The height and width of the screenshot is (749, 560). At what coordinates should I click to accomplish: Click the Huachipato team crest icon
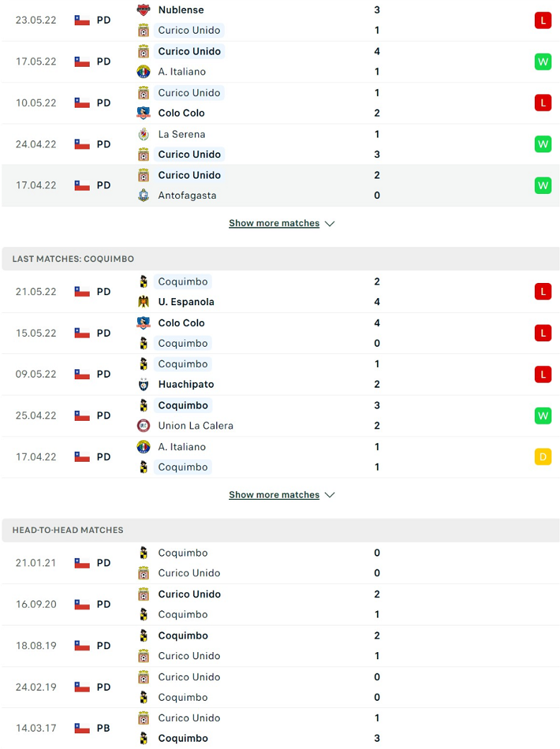143,384
